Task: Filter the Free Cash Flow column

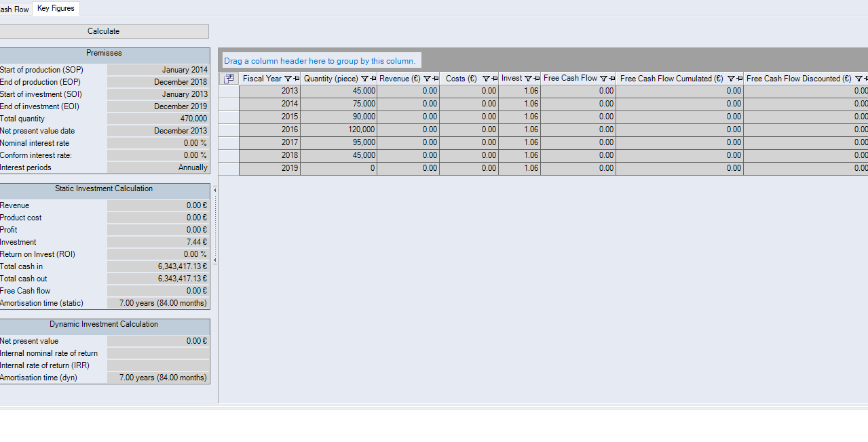Action: click(603, 79)
